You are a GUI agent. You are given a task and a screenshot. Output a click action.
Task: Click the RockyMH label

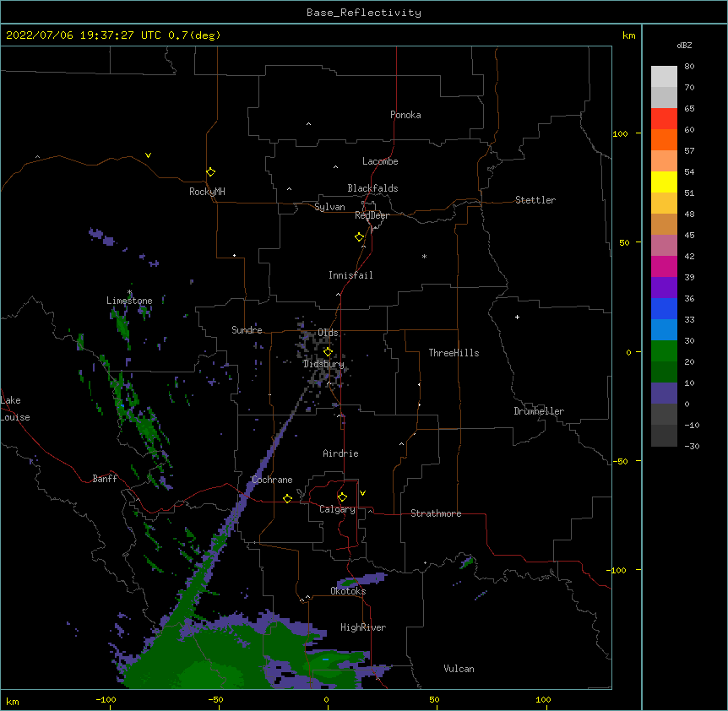(207, 192)
